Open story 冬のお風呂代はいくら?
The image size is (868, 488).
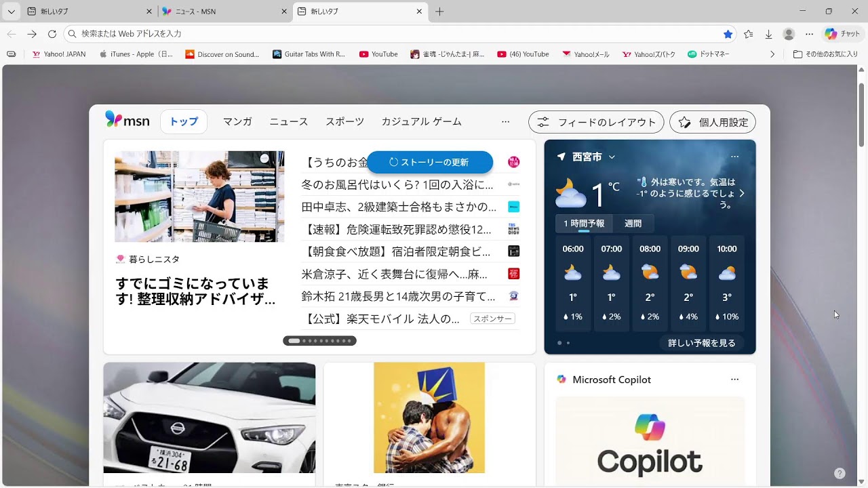coord(397,184)
